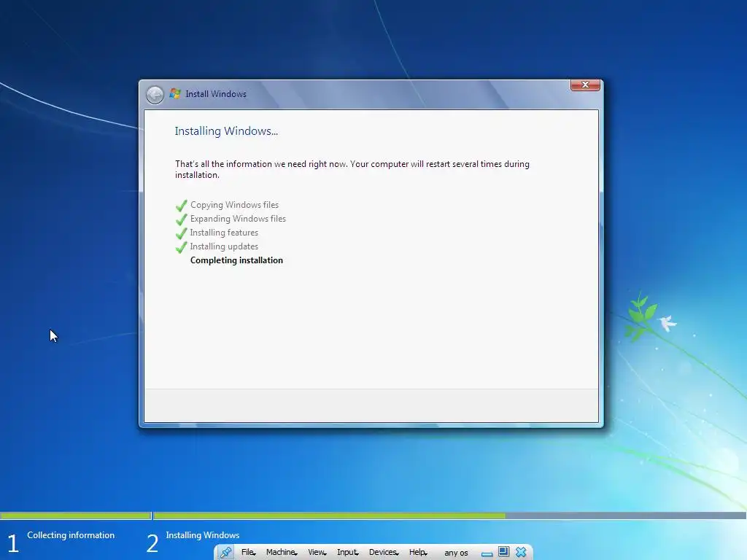747x560 pixels.
Task: Click the 'Install Windows' window title
Action: pos(216,94)
